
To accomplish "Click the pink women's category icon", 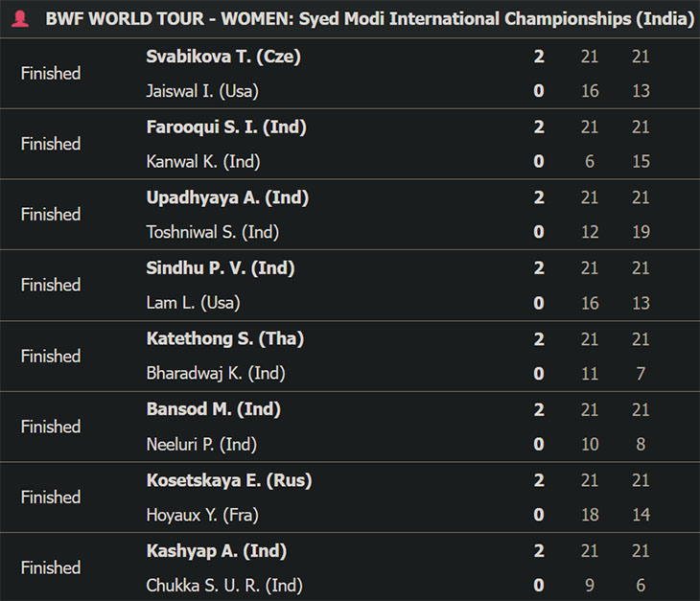I will tap(20, 19).
